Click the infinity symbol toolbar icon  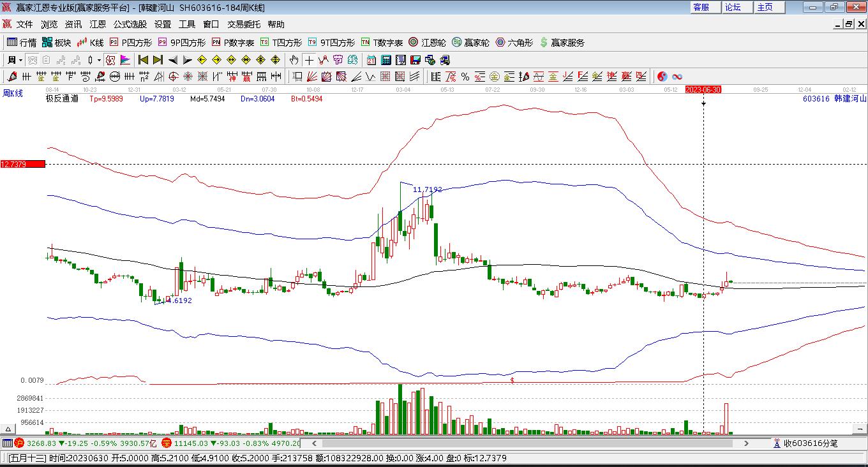[x=677, y=77]
